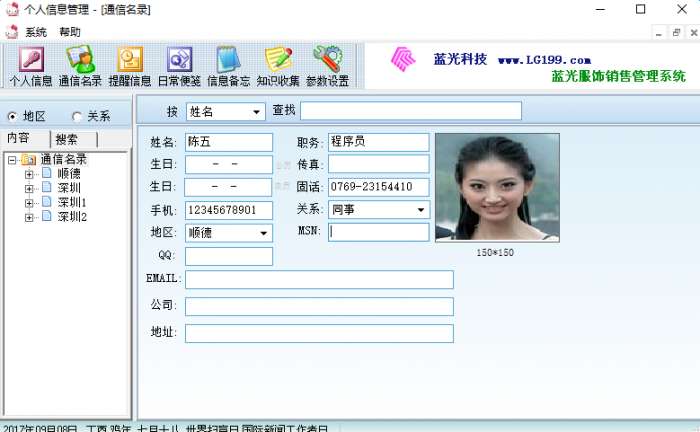Expand the 深圳1 tree node

pyautogui.click(x=29, y=203)
